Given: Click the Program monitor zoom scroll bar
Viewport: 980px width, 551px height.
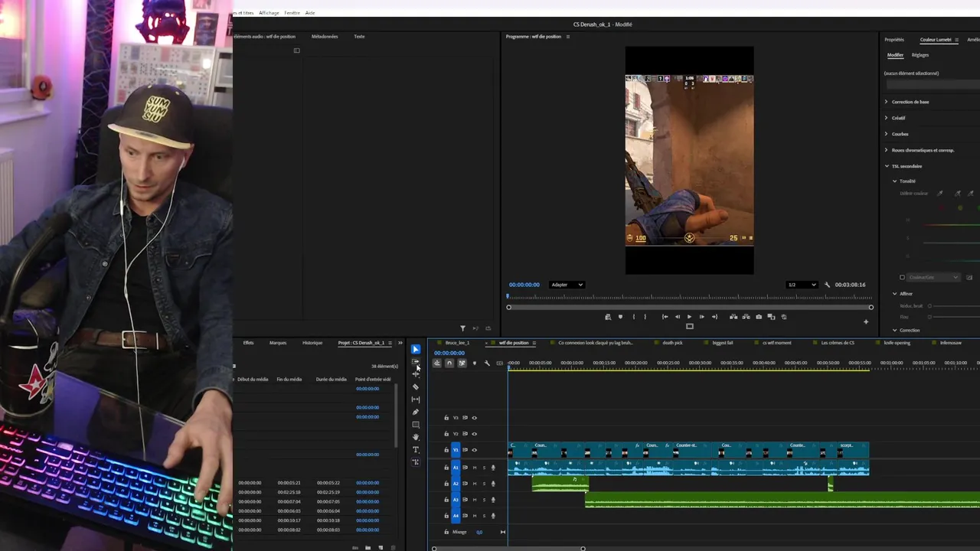Looking at the screenshot, I should (x=689, y=307).
